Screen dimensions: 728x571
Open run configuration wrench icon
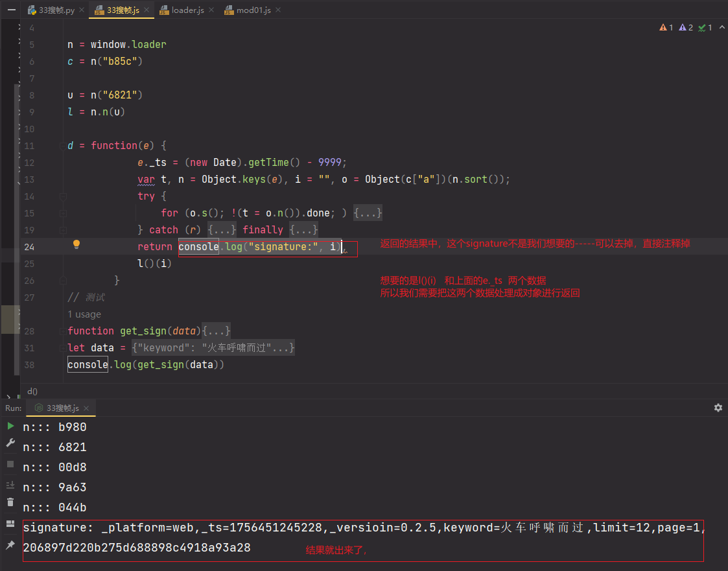pos(10,443)
